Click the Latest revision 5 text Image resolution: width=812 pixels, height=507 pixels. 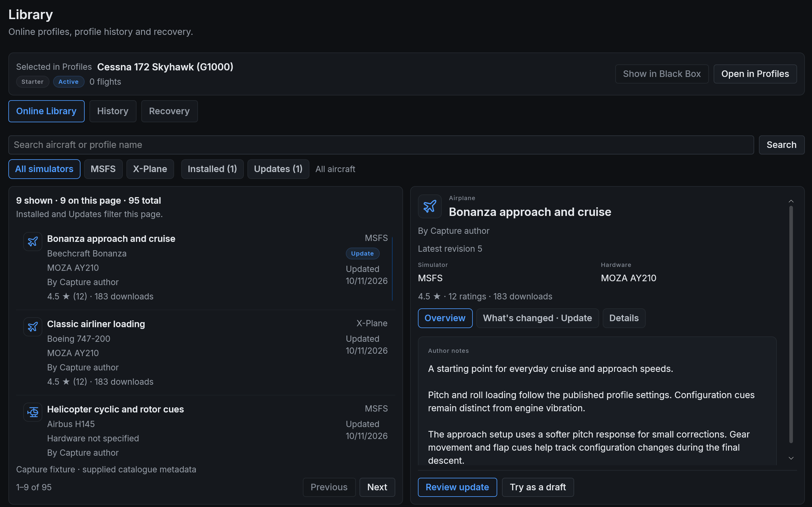click(x=450, y=248)
